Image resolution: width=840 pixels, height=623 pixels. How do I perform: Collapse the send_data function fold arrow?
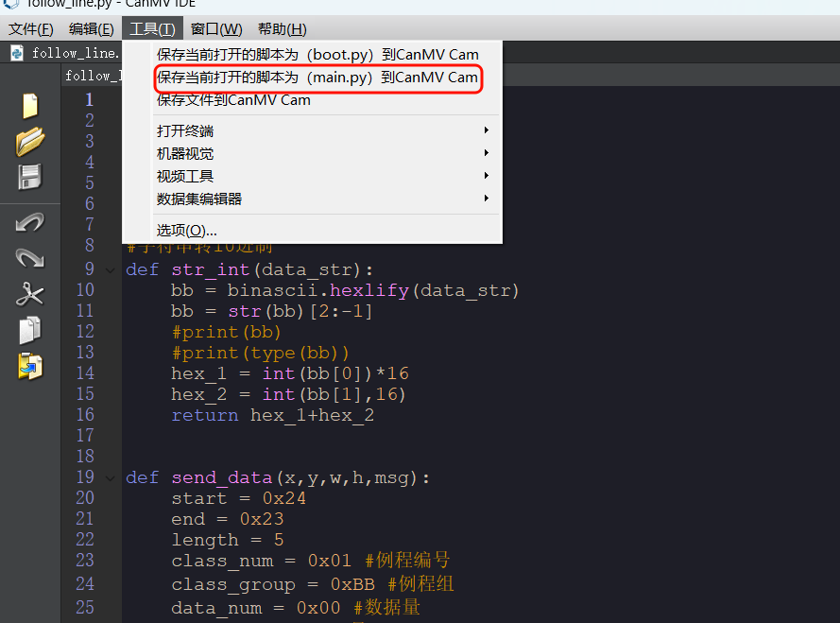click(x=111, y=478)
